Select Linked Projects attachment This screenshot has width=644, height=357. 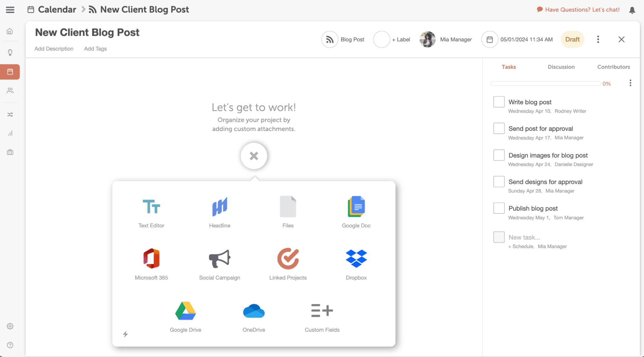tap(288, 264)
